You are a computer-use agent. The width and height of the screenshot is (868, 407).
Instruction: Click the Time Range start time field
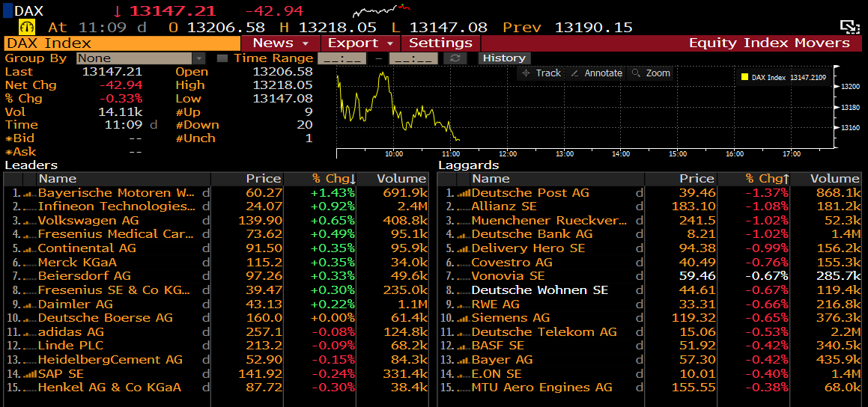pos(342,58)
